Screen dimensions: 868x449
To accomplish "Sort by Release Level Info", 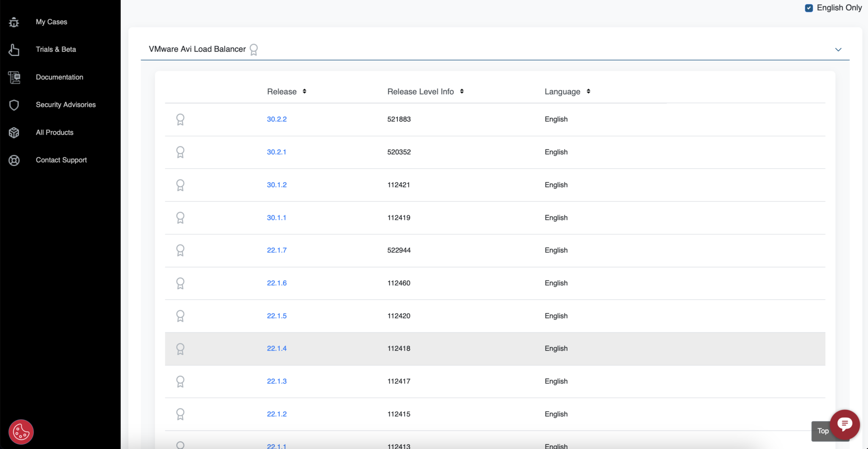I will pos(462,91).
